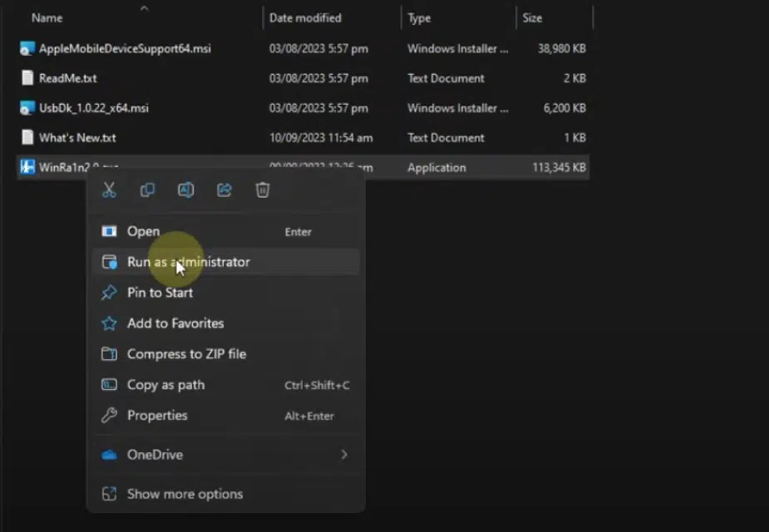769x532 pixels.
Task: Select Pin to Start
Action: (160, 293)
